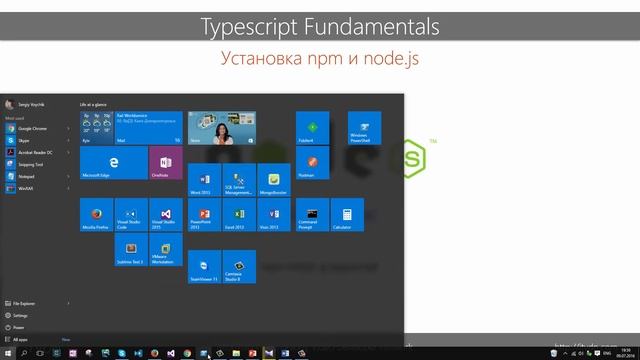Open Google Chrome from most used
This screenshot has height=360, width=640.
33,129
